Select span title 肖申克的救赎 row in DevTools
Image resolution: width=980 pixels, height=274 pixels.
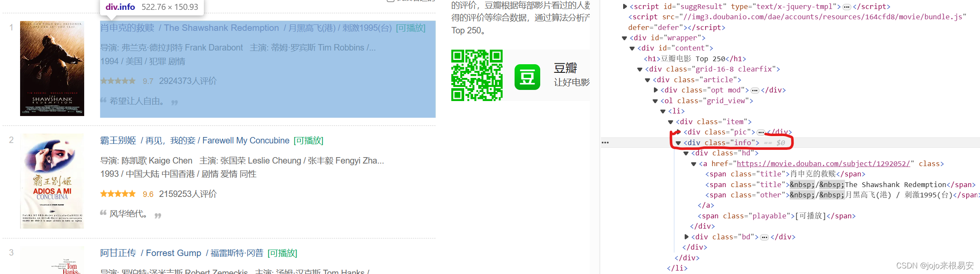pyautogui.click(x=785, y=174)
